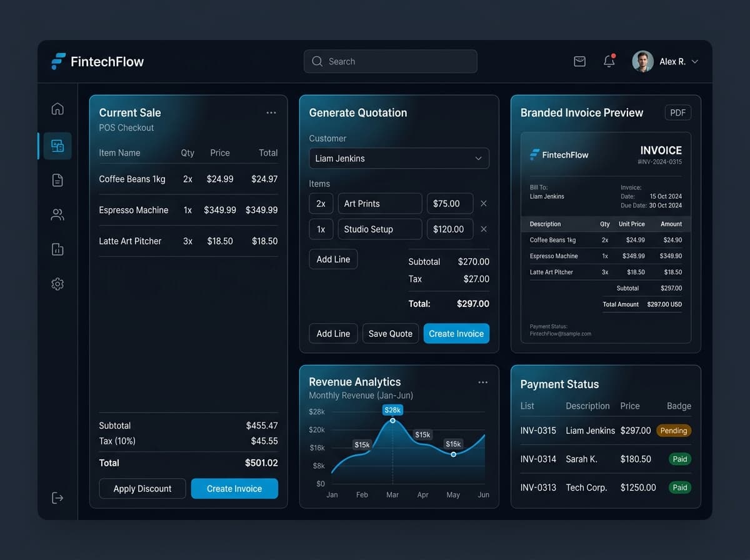Click the Badge column header
The width and height of the screenshot is (750, 560).
(679, 406)
